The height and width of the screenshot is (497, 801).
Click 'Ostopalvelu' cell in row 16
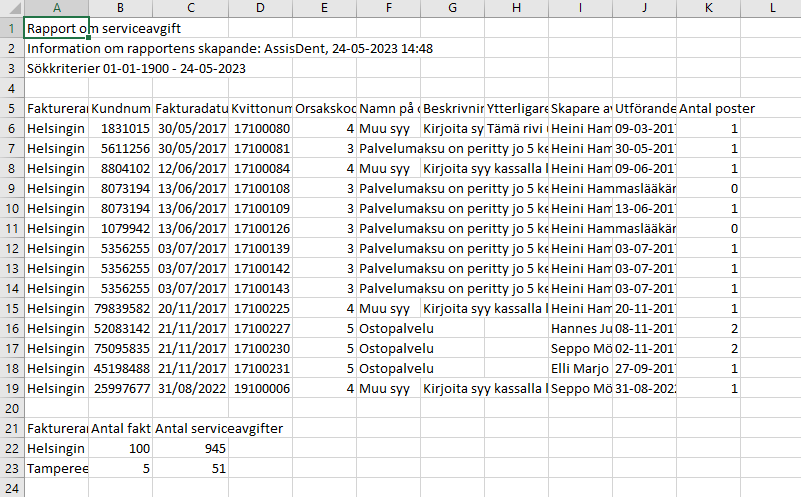[x=388, y=328]
